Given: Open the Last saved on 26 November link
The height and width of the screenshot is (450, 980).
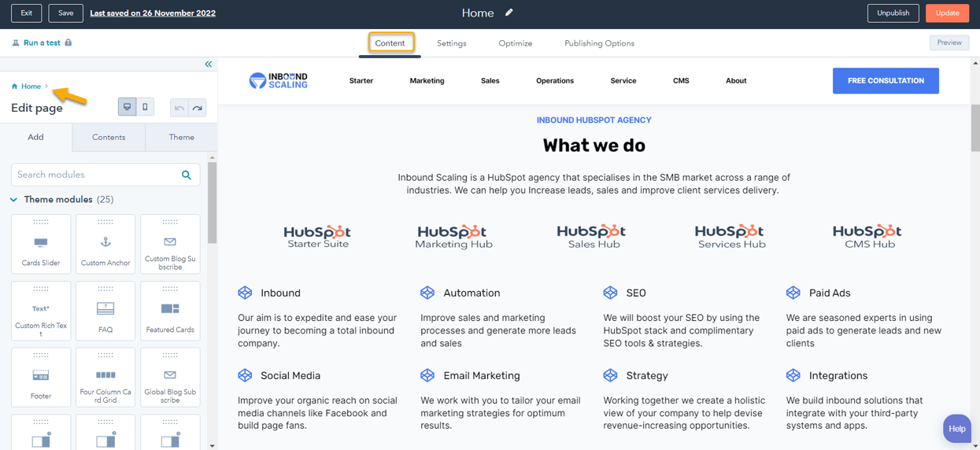Looking at the screenshot, I should click(153, 13).
